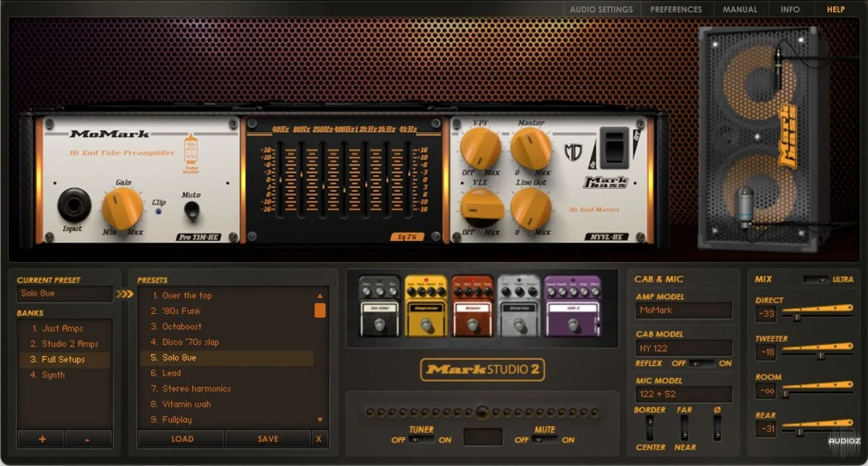Open the Manual menu item

coord(740,9)
